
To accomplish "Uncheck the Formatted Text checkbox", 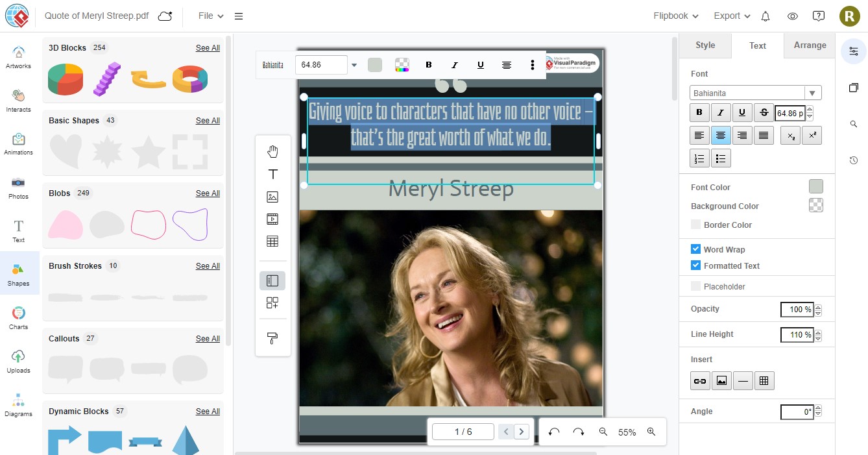I will pyautogui.click(x=695, y=265).
